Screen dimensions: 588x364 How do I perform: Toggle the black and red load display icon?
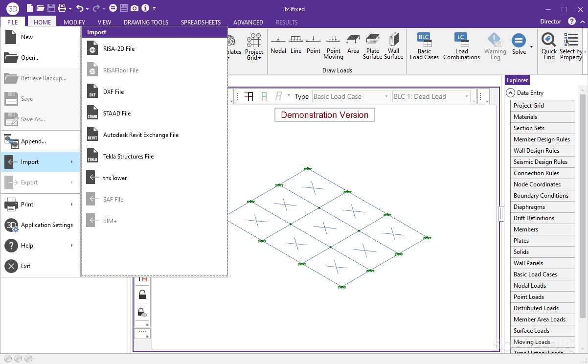pyautogui.click(x=249, y=96)
